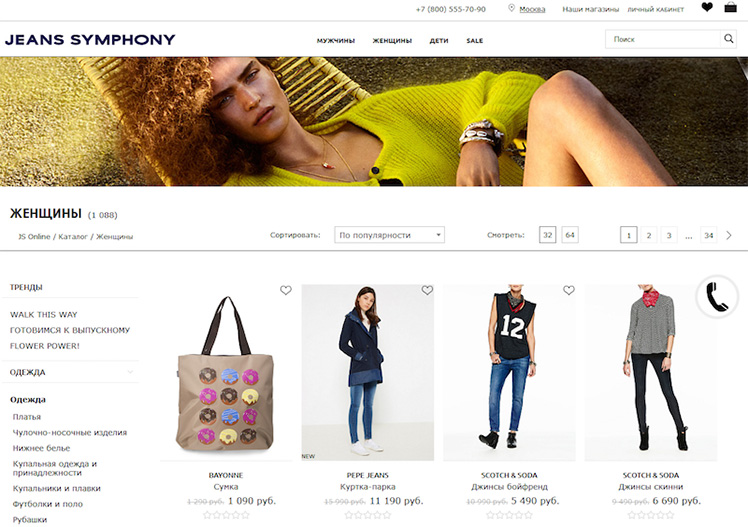Image resolution: width=748 pixels, height=527 pixels.
Task: Show 64 items per page
Action: point(570,235)
